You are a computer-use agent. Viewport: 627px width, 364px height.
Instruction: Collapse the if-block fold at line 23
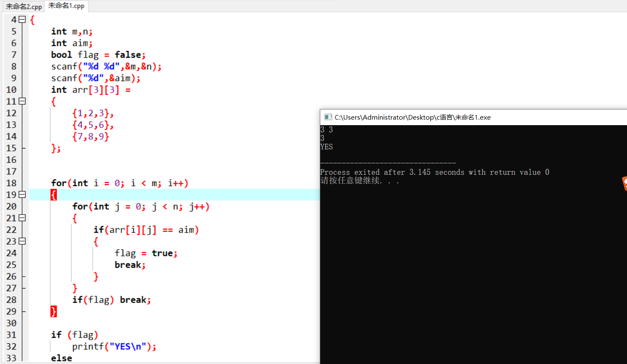(x=22, y=241)
